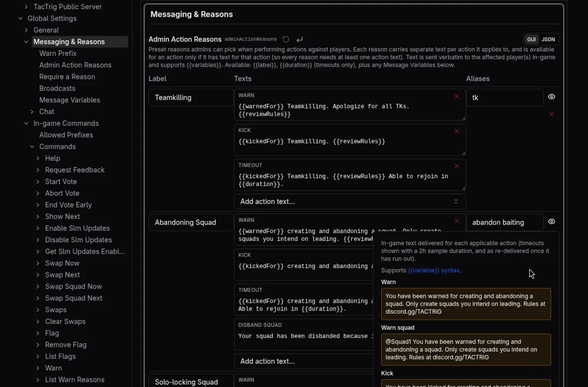The image size is (588, 387).
Task: Expand the Remove Flag chevron
Action: 38,345
